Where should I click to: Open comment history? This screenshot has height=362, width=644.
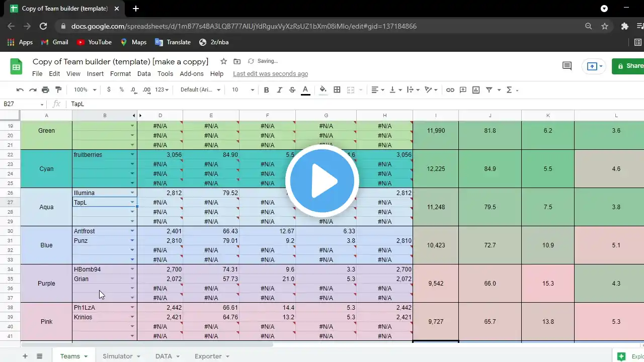pyautogui.click(x=567, y=66)
